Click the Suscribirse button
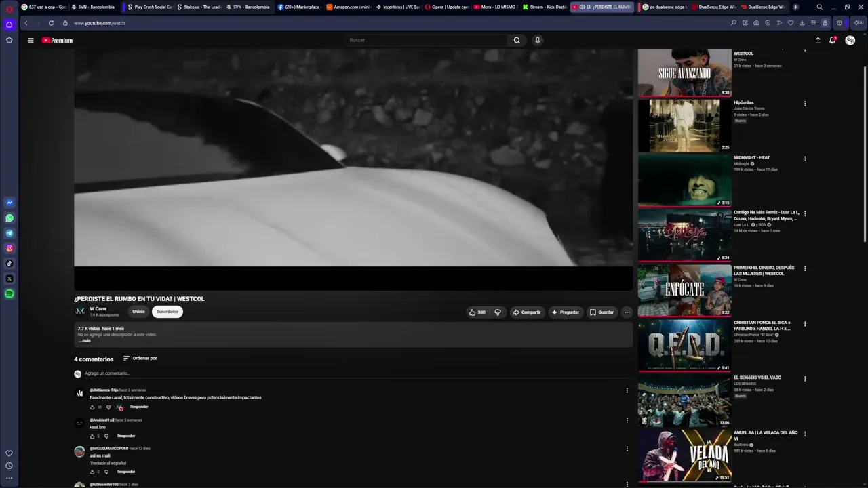This screenshot has width=868, height=488. [x=167, y=312]
